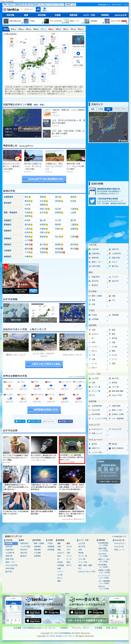Switch weather guide to アメダス tab
The width and height of the screenshot is (131, 644).
click(116, 109)
